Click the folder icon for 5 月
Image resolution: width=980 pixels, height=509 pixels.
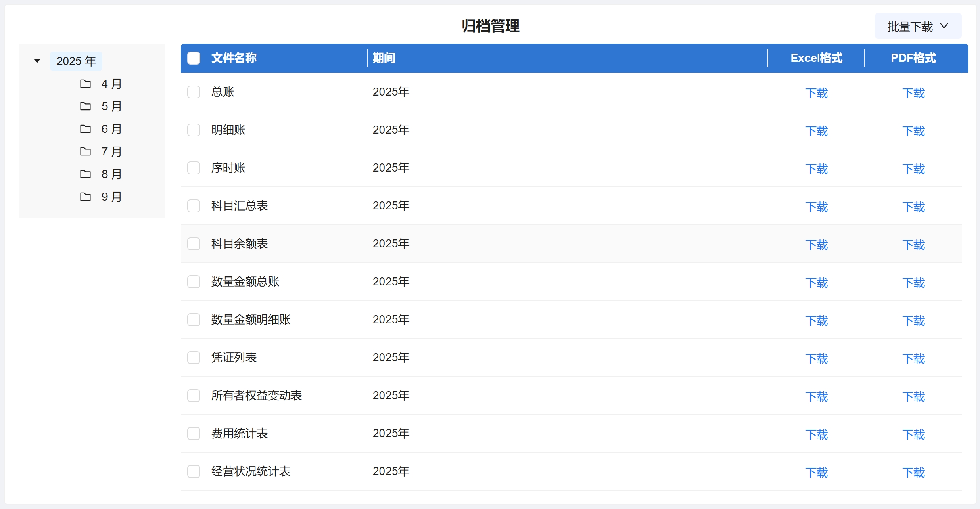(86, 106)
